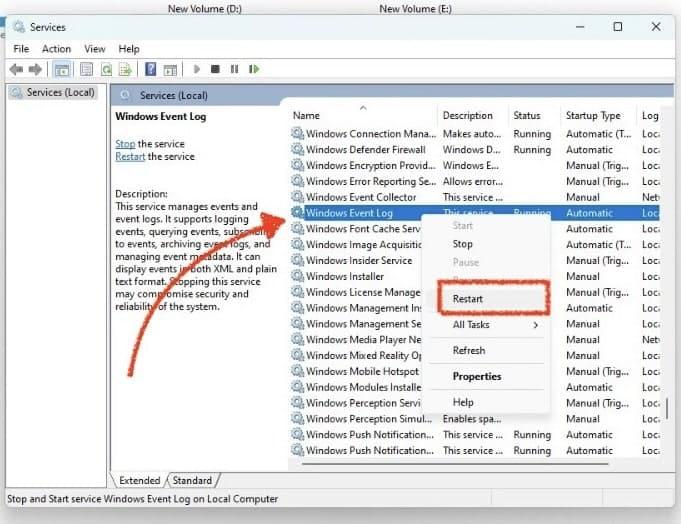Choose Restart in the context menu
The width and height of the screenshot is (681, 524).
click(486, 299)
